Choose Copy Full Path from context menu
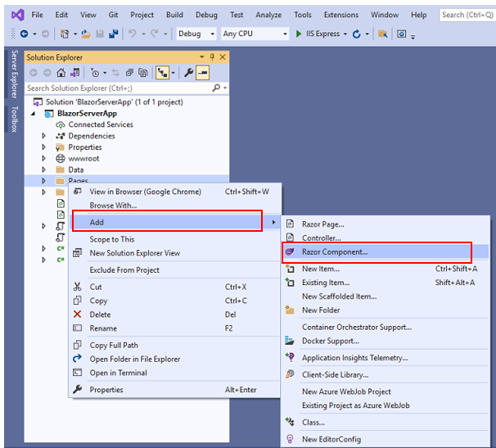The height and width of the screenshot is (448, 496). click(174, 345)
